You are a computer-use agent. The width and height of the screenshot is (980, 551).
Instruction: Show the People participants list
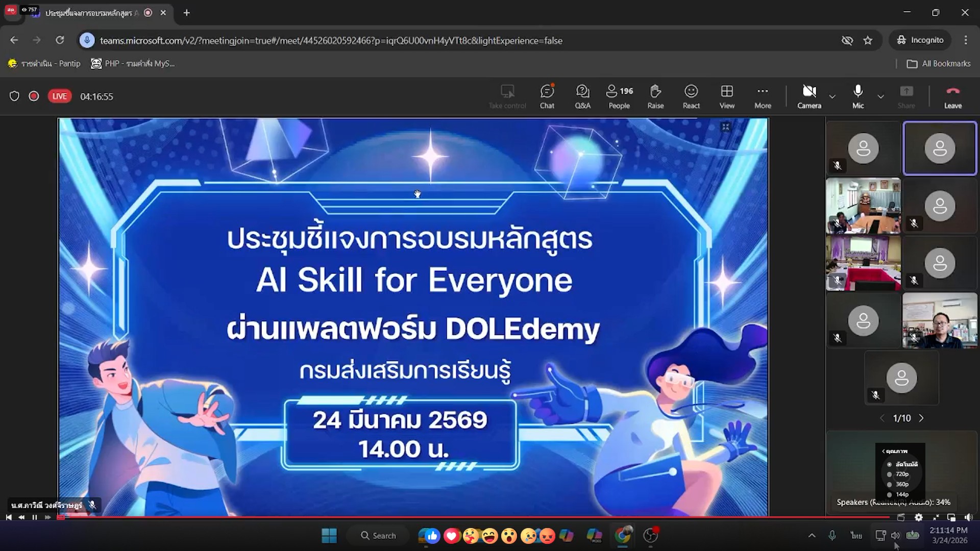pyautogui.click(x=619, y=96)
